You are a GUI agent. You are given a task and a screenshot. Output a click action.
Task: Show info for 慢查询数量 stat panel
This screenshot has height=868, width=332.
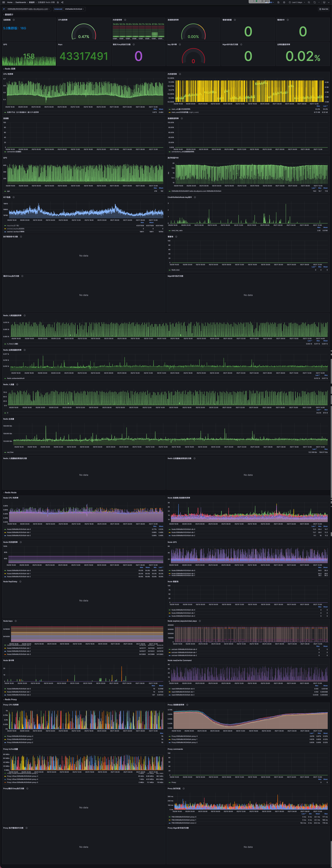click(x=235, y=20)
